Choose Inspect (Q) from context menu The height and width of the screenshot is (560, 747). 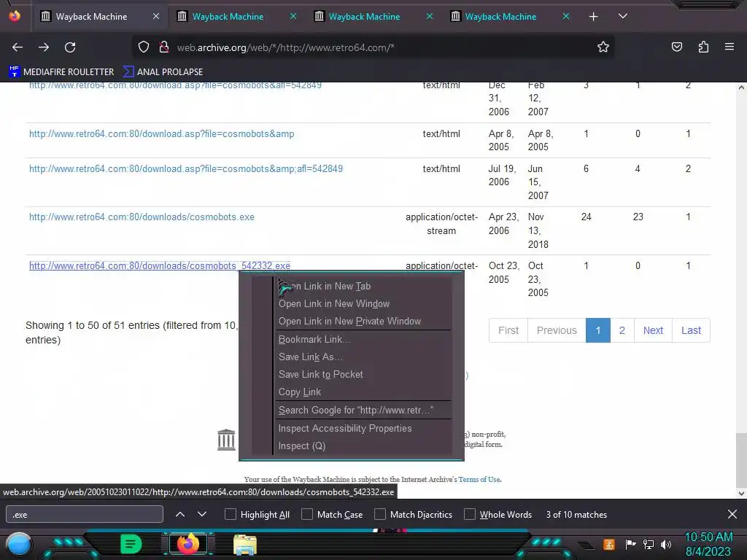click(x=363, y=446)
